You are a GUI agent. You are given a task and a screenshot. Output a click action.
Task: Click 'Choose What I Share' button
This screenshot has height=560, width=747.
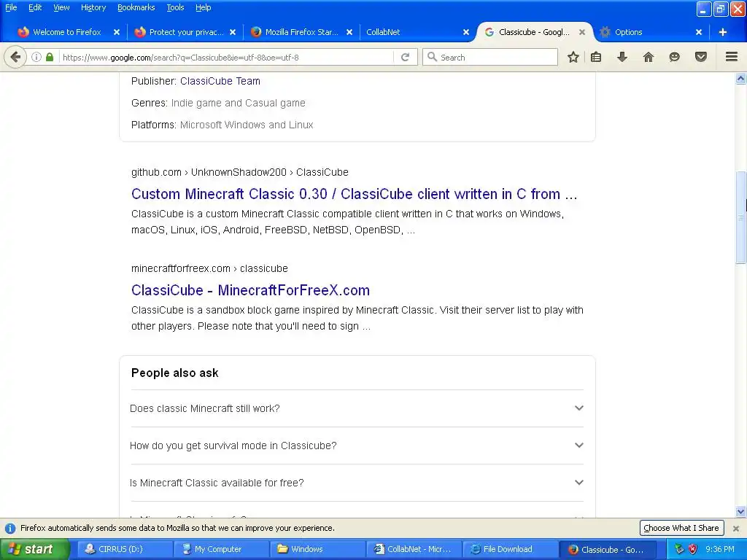coord(681,528)
